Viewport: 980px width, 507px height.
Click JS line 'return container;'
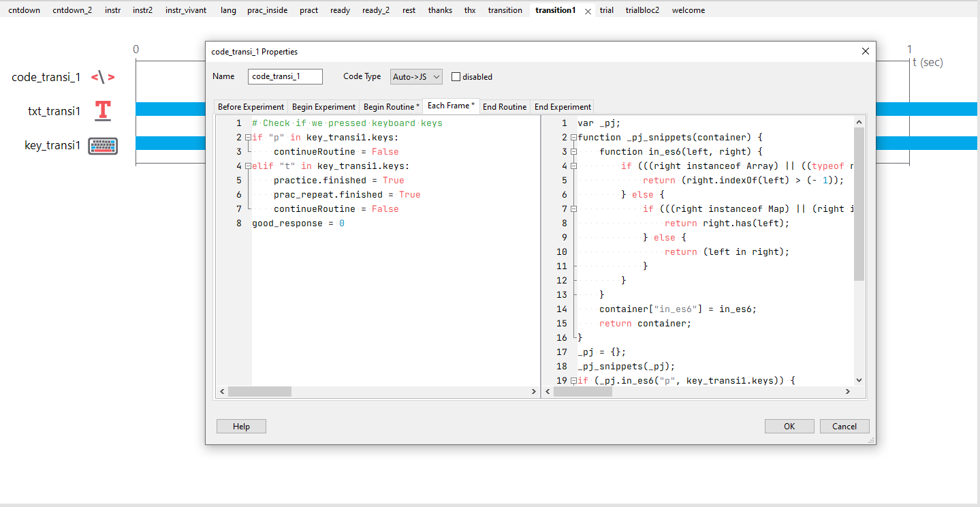(x=646, y=324)
